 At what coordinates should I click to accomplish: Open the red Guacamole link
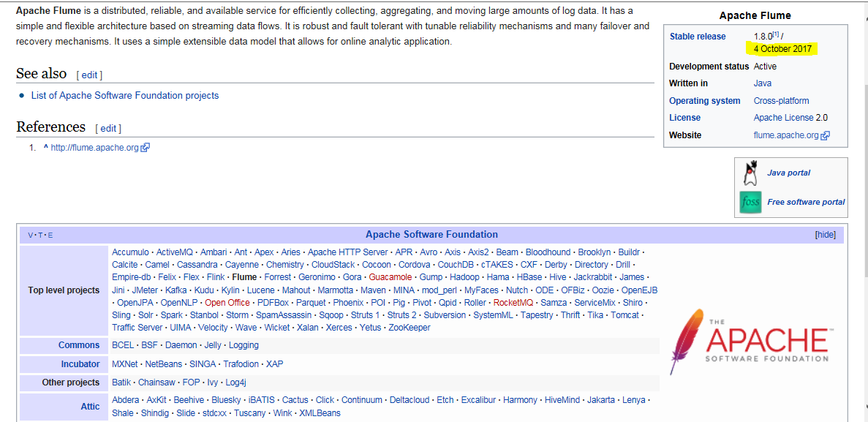coord(390,277)
